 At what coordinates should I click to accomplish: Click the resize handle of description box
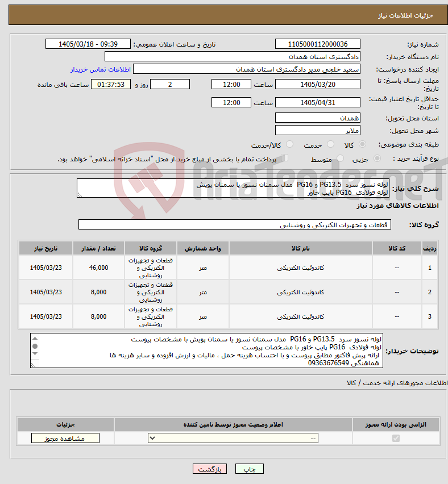click(x=80, y=194)
